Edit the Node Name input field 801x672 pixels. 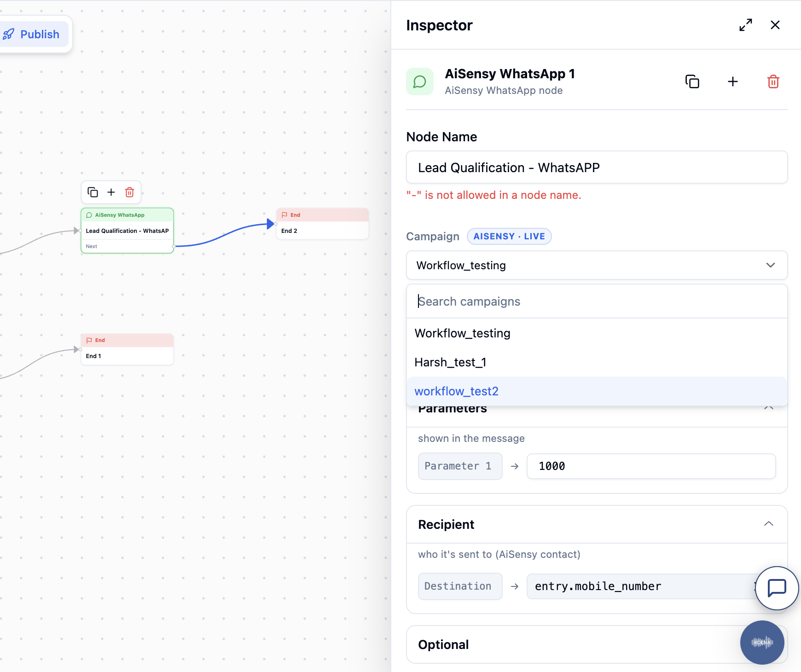(597, 168)
